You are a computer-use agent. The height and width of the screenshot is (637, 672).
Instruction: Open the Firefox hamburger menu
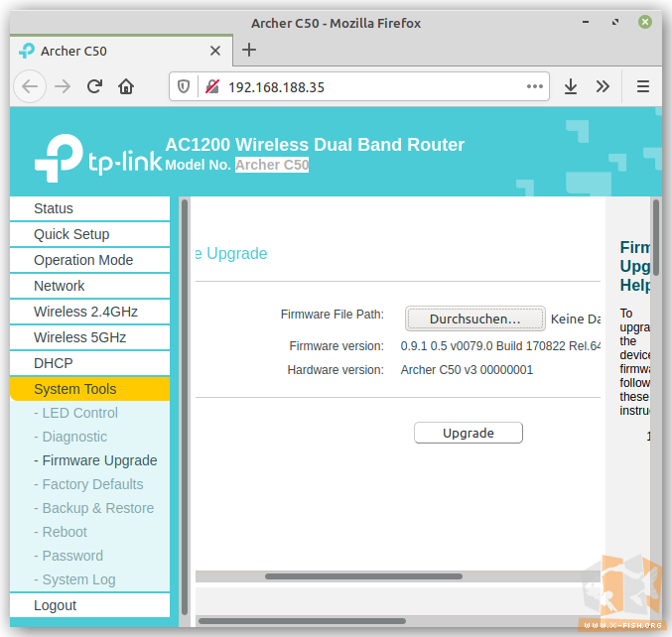[x=642, y=86]
